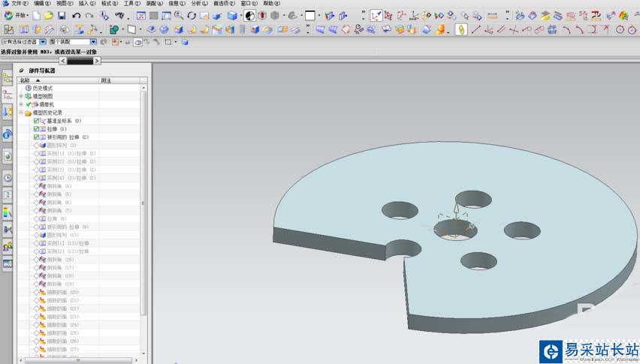Uncheck the 被引用的 拉伸 (2) checkbox
Viewport: 640px width, 364px height.
36,137
